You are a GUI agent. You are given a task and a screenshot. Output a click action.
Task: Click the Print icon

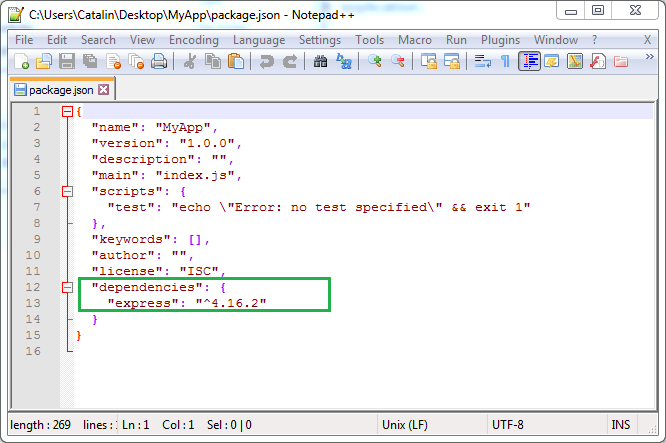tap(159, 61)
